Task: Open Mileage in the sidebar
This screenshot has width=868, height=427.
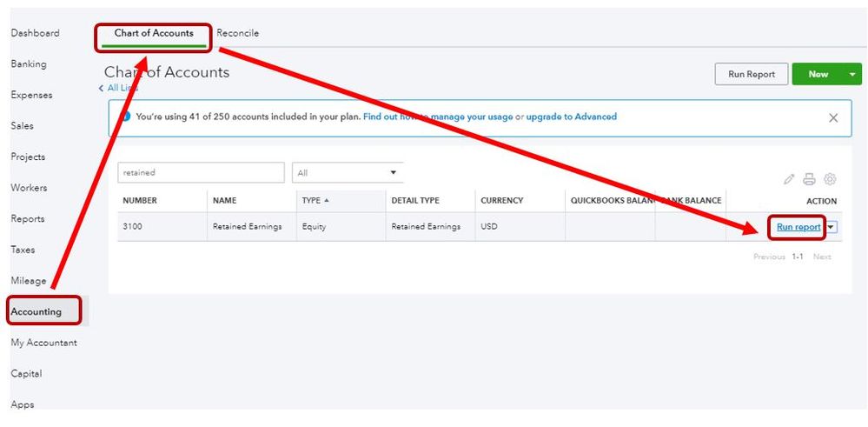Action: 29,281
